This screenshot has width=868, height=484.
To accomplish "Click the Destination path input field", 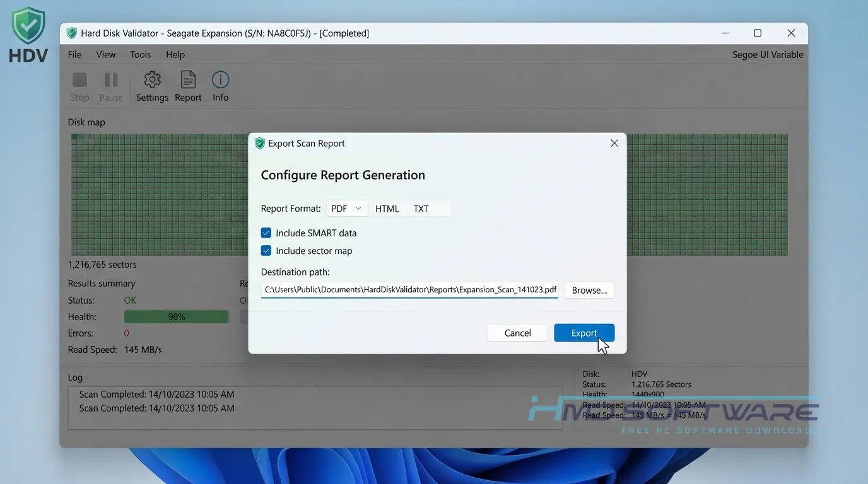I will click(x=409, y=290).
